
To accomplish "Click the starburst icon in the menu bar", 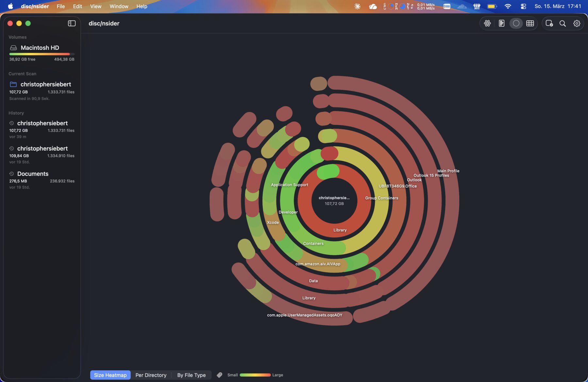I will coord(357,6).
